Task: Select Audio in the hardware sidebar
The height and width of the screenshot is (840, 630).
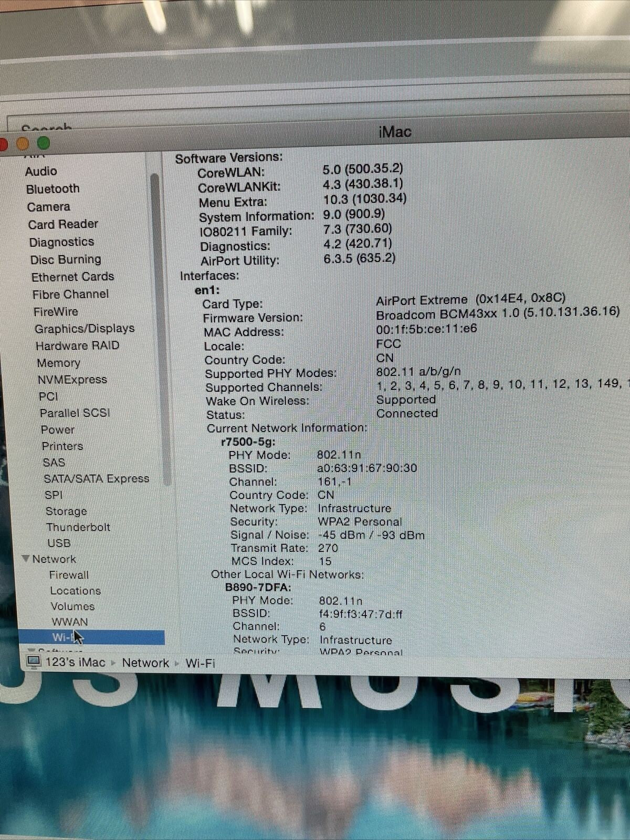Action: click(x=41, y=171)
